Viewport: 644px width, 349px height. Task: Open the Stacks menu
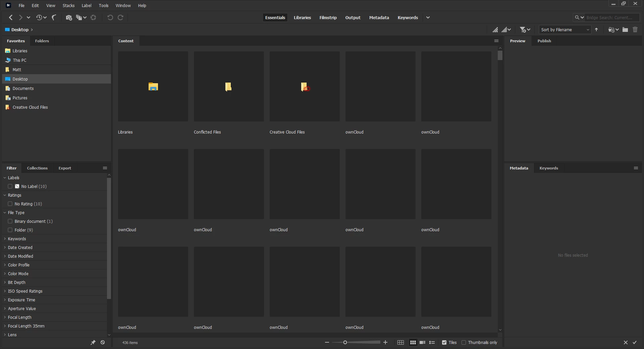click(68, 5)
